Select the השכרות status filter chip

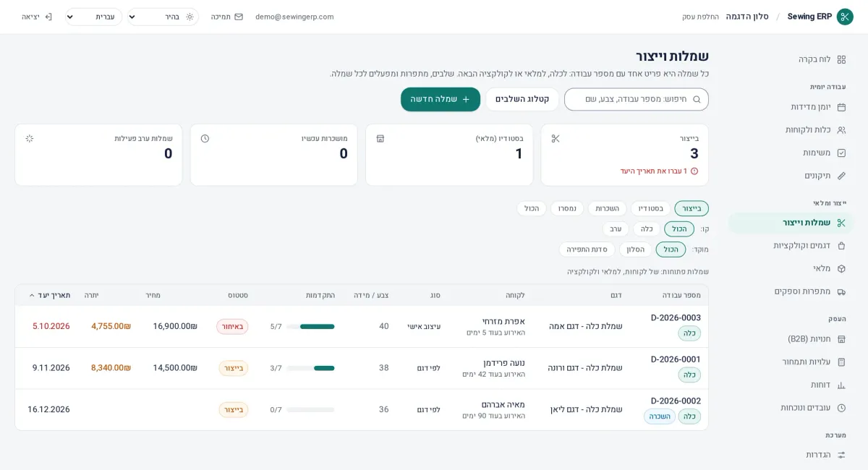tap(608, 208)
